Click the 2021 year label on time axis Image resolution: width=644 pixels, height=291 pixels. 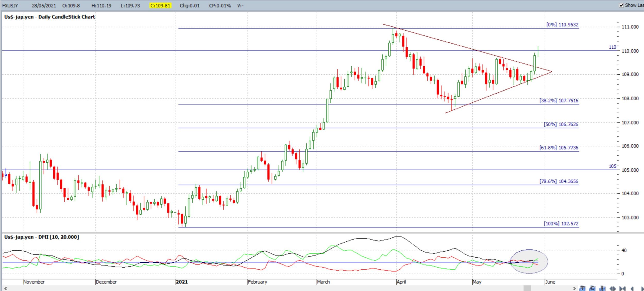click(182, 282)
